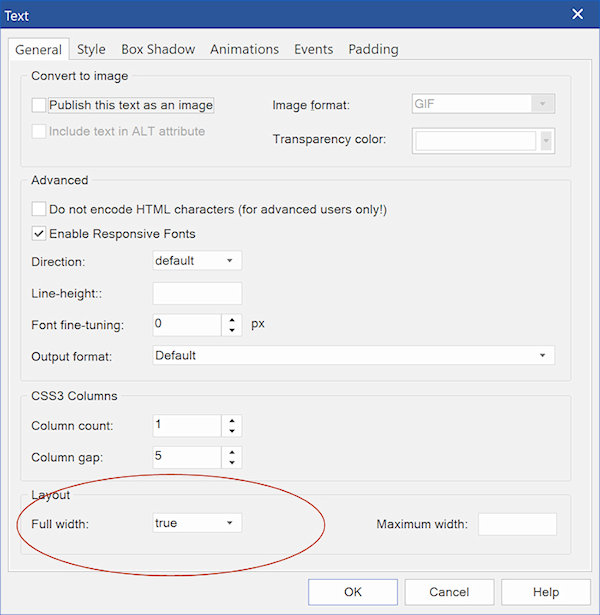Expand the Output format dropdown
The width and height of the screenshot is (600, 615).
coord(353,356)
